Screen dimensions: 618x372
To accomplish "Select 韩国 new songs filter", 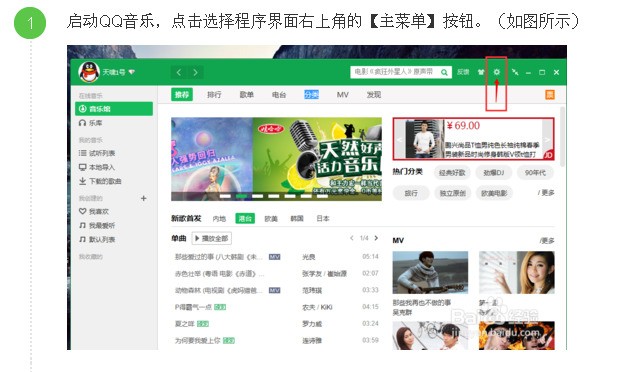I will tap(297, 218).
